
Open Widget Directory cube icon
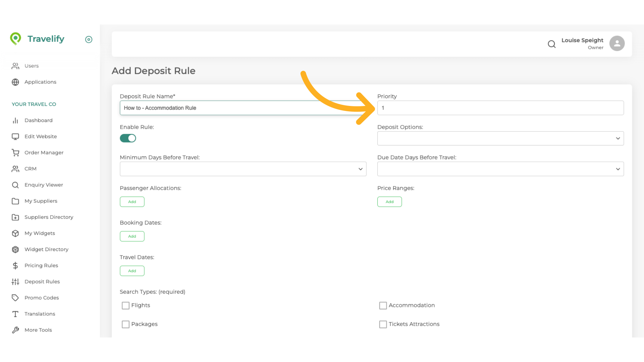15,249
